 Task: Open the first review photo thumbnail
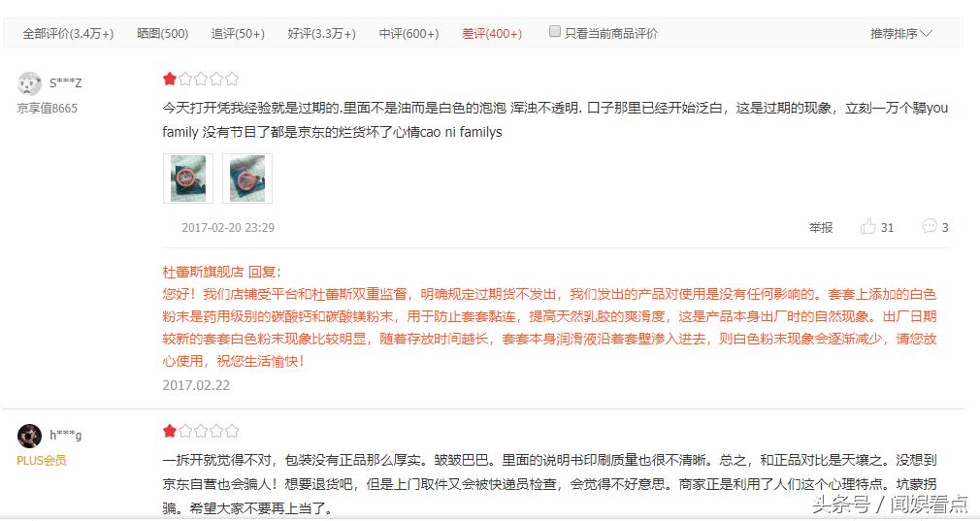tap(188, 179)
